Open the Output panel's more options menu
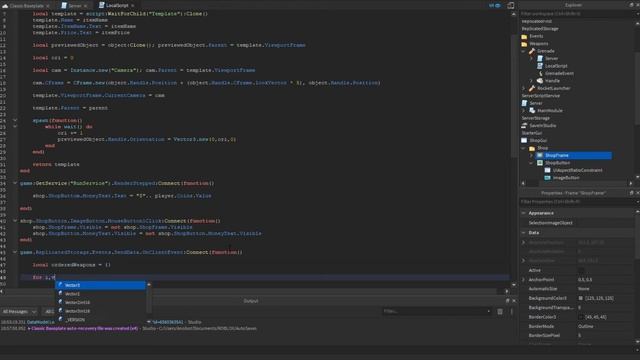Screen dimensions: 640x360 click(x=511, y=311)
